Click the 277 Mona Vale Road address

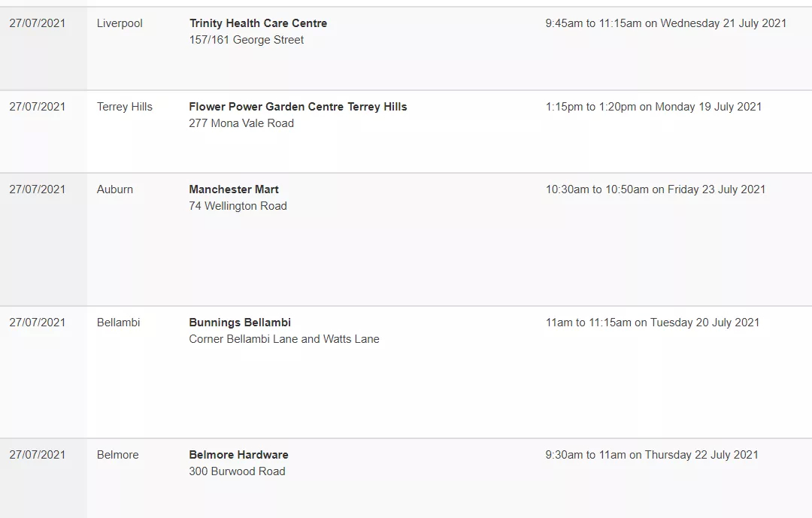tap(241, 123)
